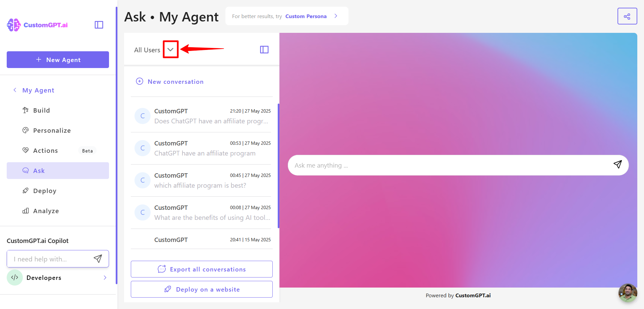Click avatar C of the 00:08 conversation

pos(143,212)
